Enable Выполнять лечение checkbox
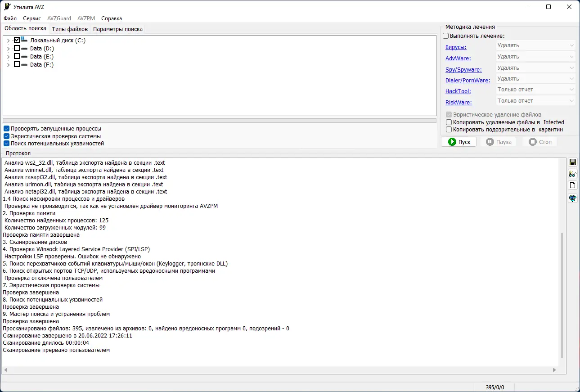 point(446,36)
